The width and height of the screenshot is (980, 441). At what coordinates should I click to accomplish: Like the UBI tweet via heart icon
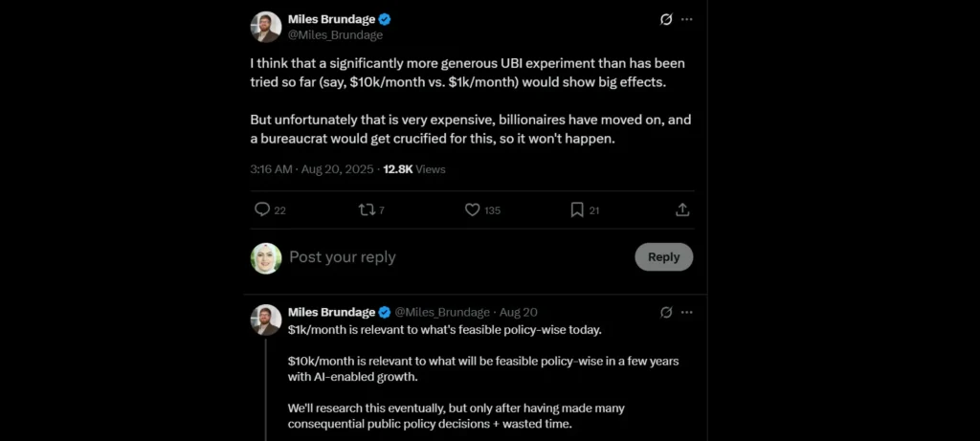(x=472, y=209)
